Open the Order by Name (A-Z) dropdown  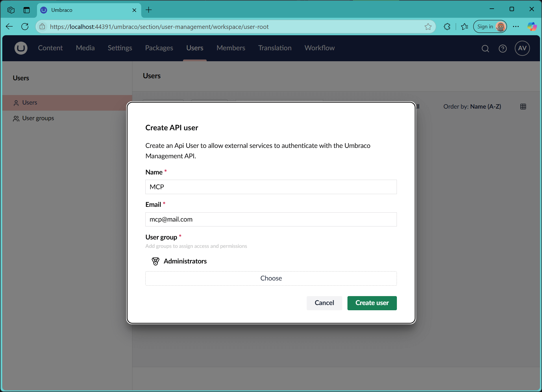[x=472, y=107]
